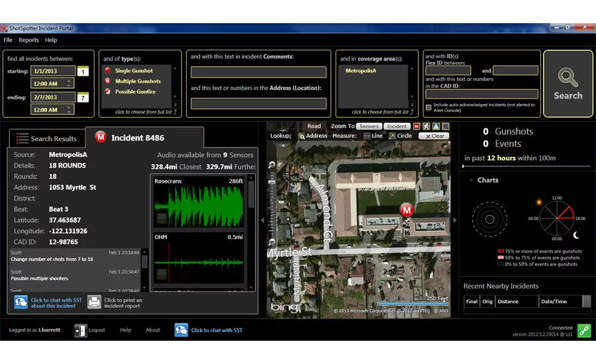The height and width of the screenshot is (364, 596).
Task: Click the green Connected status icon
Action: coord(584,330)
